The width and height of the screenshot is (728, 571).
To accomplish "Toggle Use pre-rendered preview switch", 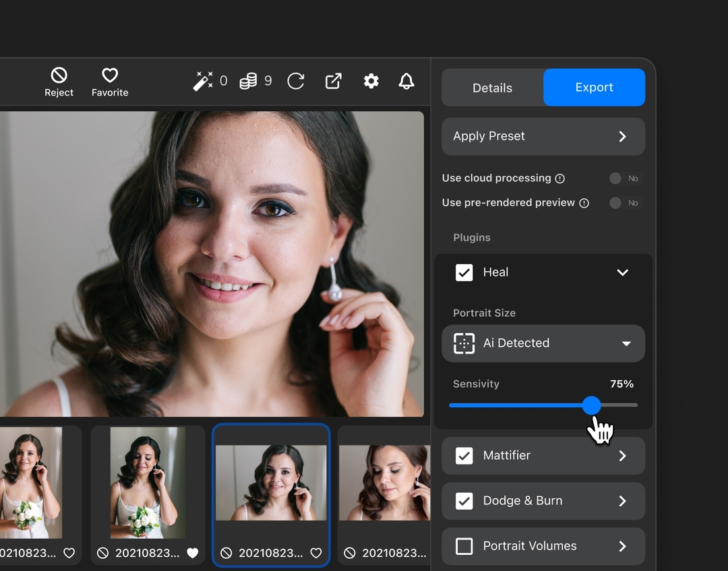I will (x=626, y=203).
